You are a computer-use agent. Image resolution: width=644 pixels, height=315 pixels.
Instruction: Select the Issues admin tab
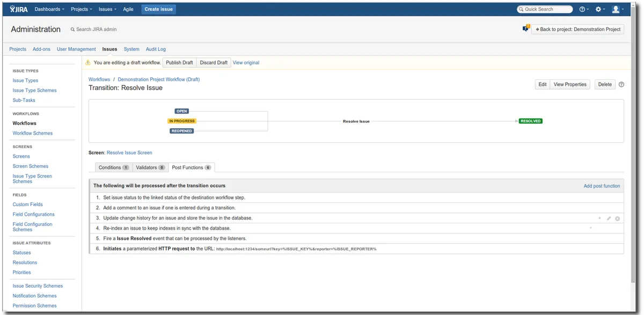tap(109, 49)
